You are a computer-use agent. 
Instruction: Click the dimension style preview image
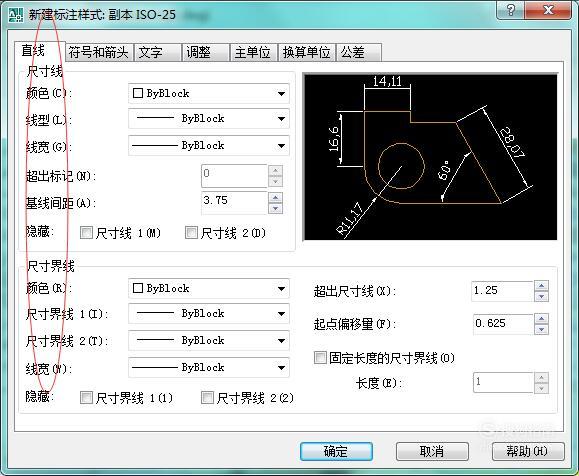pos(430,157)
